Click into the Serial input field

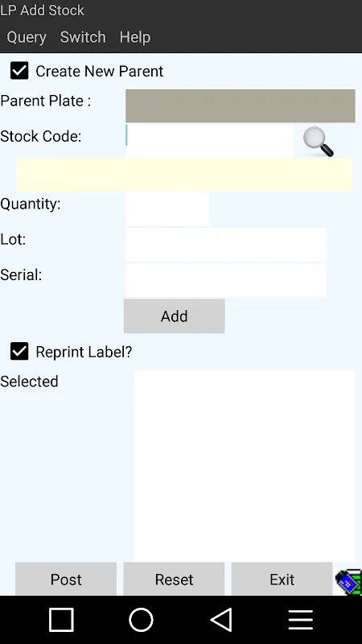226,280
